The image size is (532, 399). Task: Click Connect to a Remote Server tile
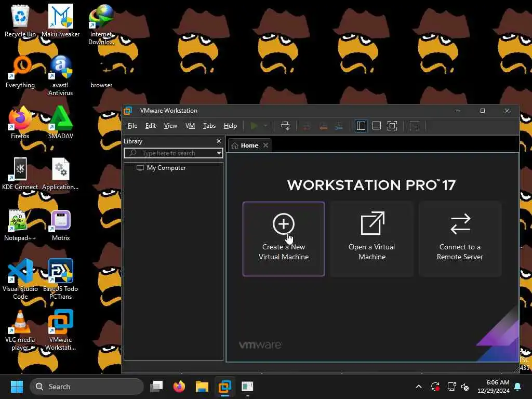[460, 239]
